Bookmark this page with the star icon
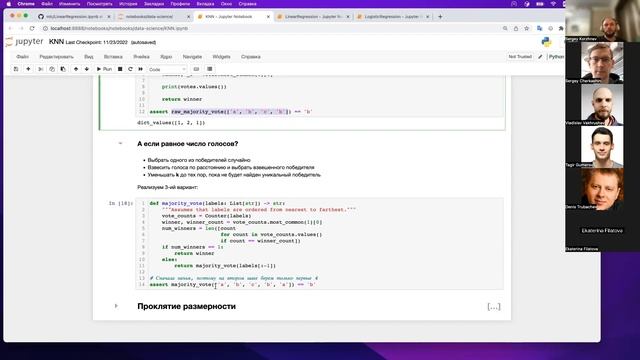The image size is (640, 360). tap(527, 28)
